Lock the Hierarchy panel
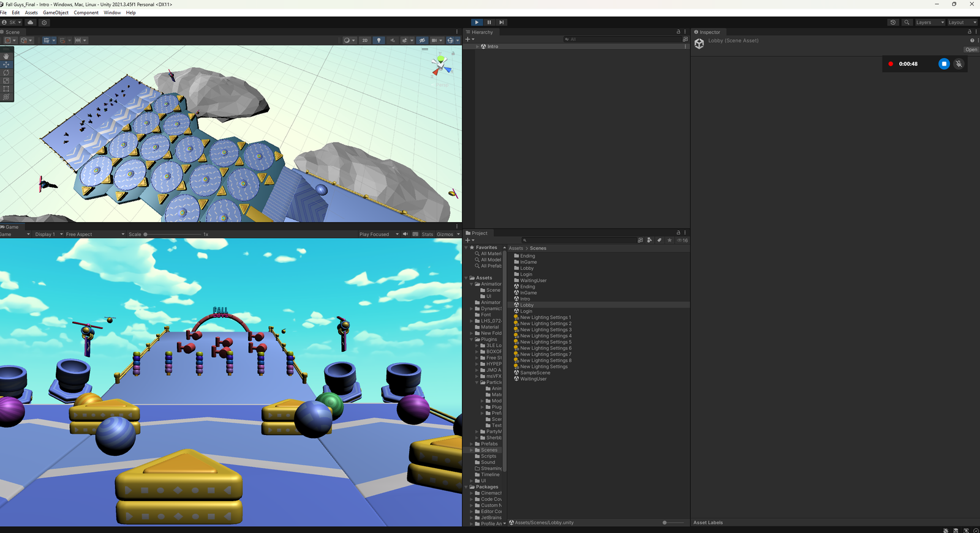Viewport: 980px width, 533px height. tap(678, 32)
